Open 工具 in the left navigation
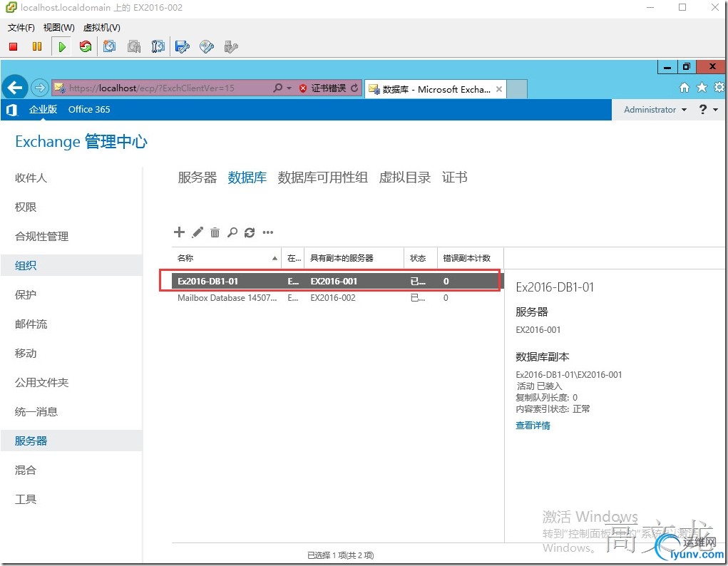 coord(26,500)
